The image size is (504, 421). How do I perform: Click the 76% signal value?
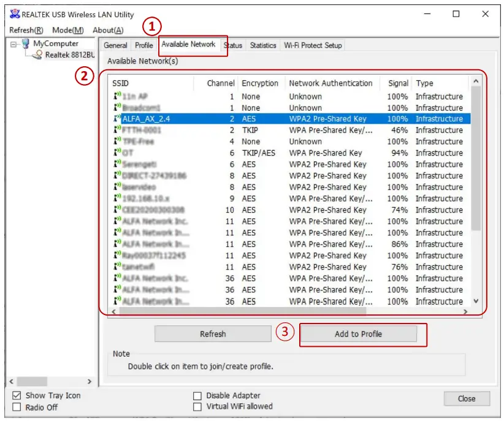(x=400, y=267)
